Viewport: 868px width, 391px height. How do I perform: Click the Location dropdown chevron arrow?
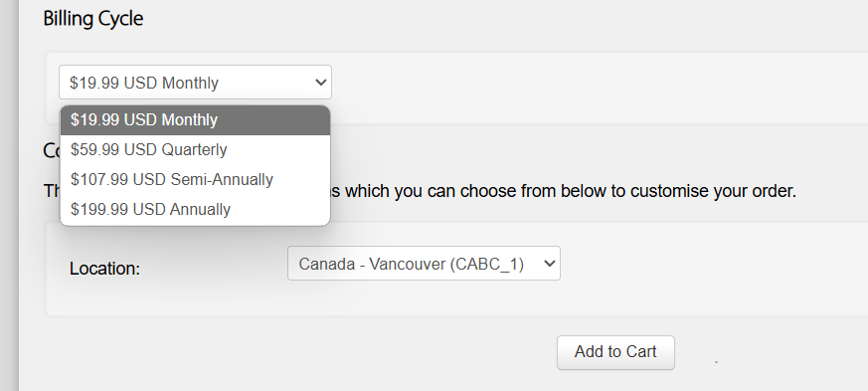pos(549,264)
